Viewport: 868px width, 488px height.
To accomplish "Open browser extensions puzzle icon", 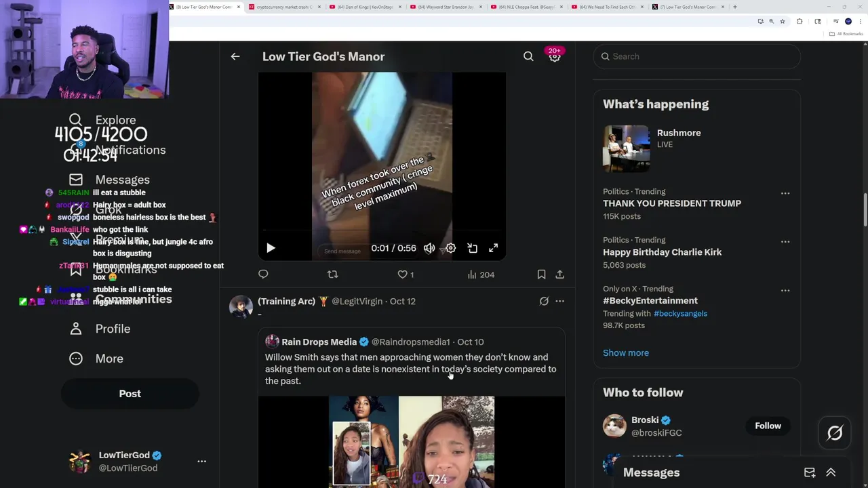I will point(800,21).
